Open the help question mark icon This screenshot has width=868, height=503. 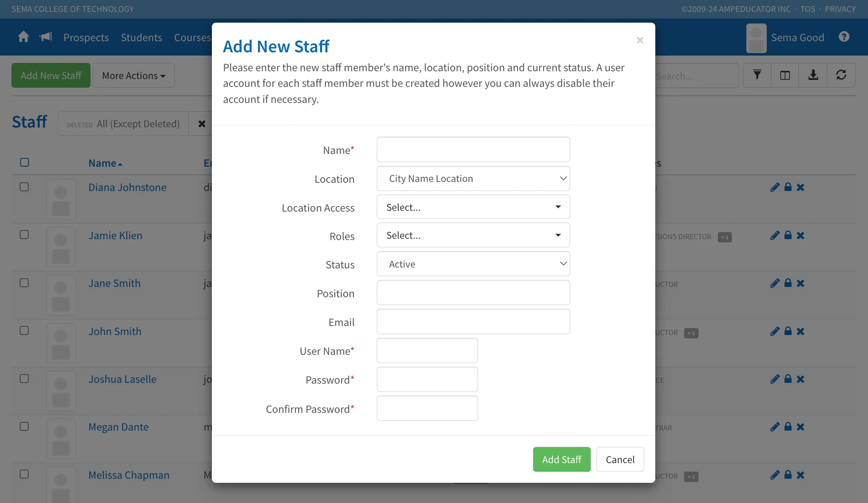coord(844,37)
